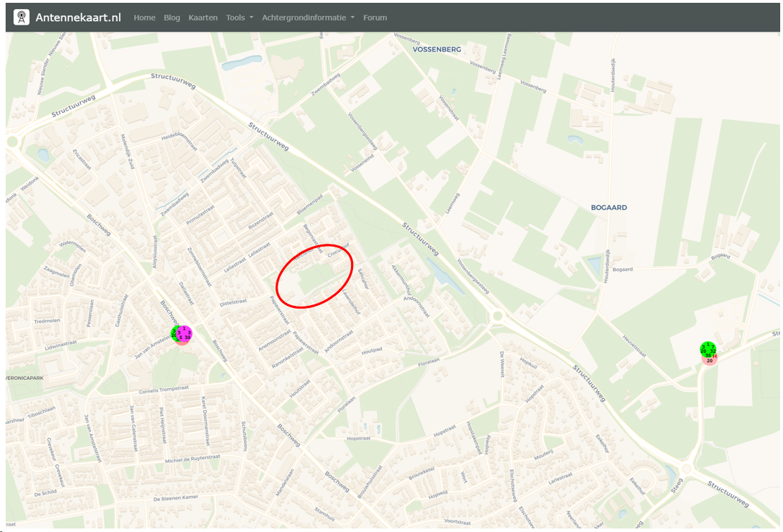Click the Mandelalaan street label
Viewport: 783px width, 532px height.
(x=285, y=482)
